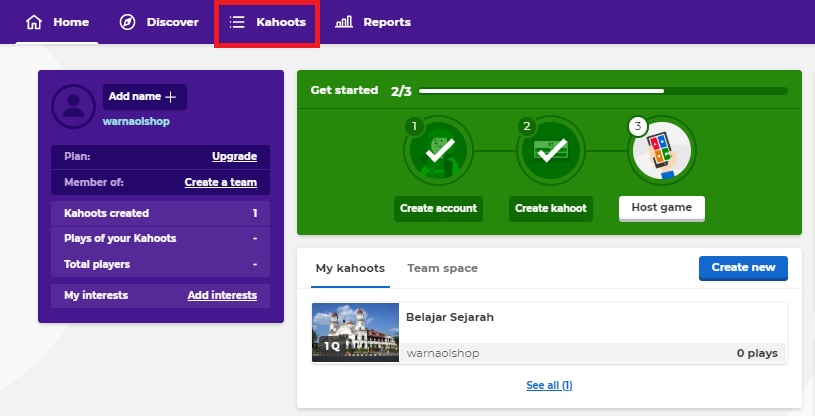Open the Reports menu label
815x416 pixels.
click(x=387, y=22)
